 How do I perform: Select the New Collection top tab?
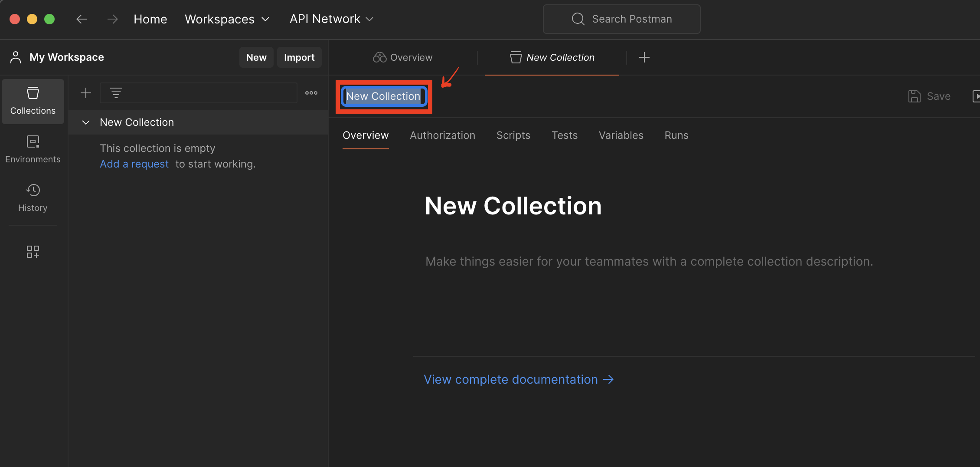552,57
